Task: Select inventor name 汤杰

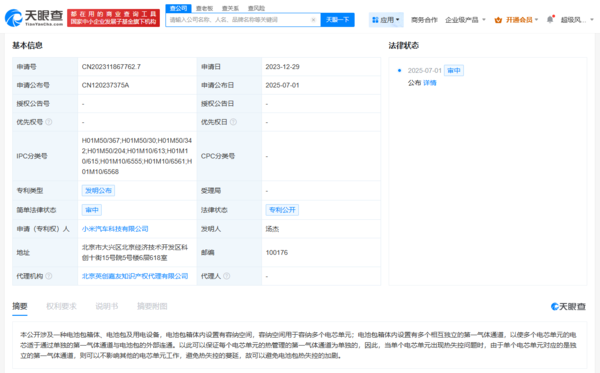Action: point(272,229)
